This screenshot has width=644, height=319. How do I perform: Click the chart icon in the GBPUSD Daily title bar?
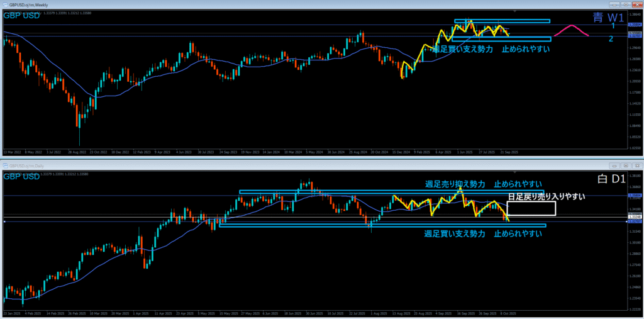(x=5, y=165)
